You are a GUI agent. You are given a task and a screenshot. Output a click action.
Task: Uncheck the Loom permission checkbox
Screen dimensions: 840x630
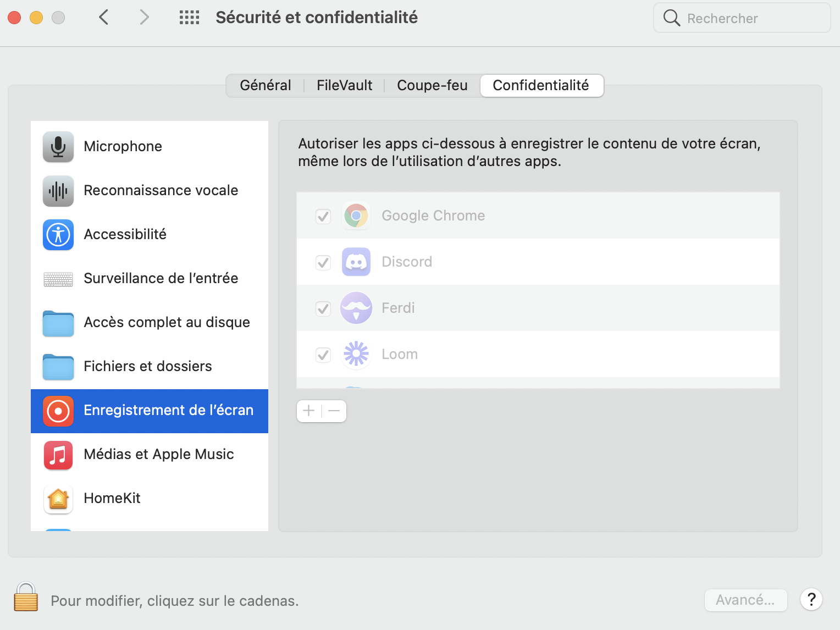323,355
